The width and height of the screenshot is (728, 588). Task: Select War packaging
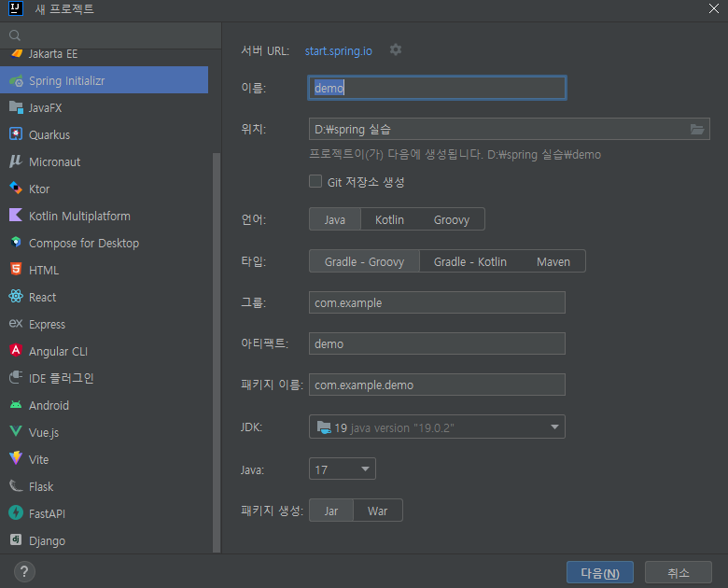pyautogui.click(x=377, y=511)
